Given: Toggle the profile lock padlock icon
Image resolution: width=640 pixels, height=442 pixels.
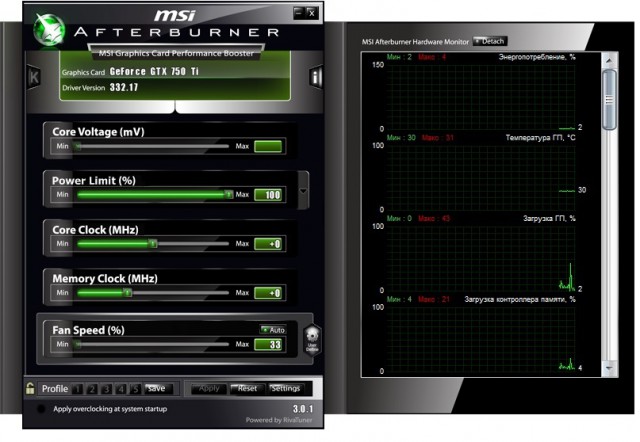Looking at the screenshot, I should [30, 388].
